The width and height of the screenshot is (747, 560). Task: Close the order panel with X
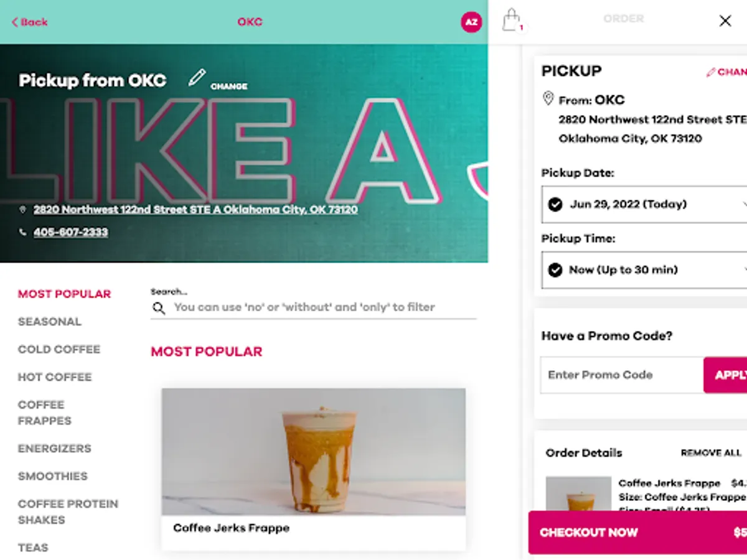point(725,21)
